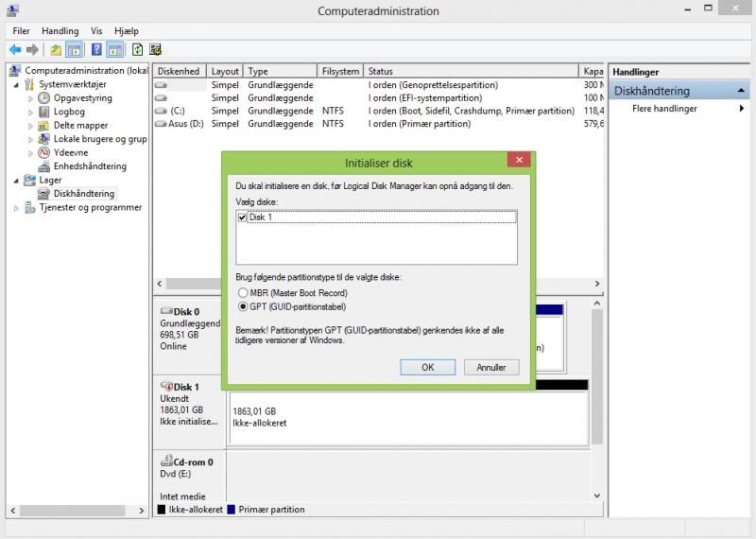Toggle the Disk 1 checkbox

pyautogui.click(x=243, y=217)
